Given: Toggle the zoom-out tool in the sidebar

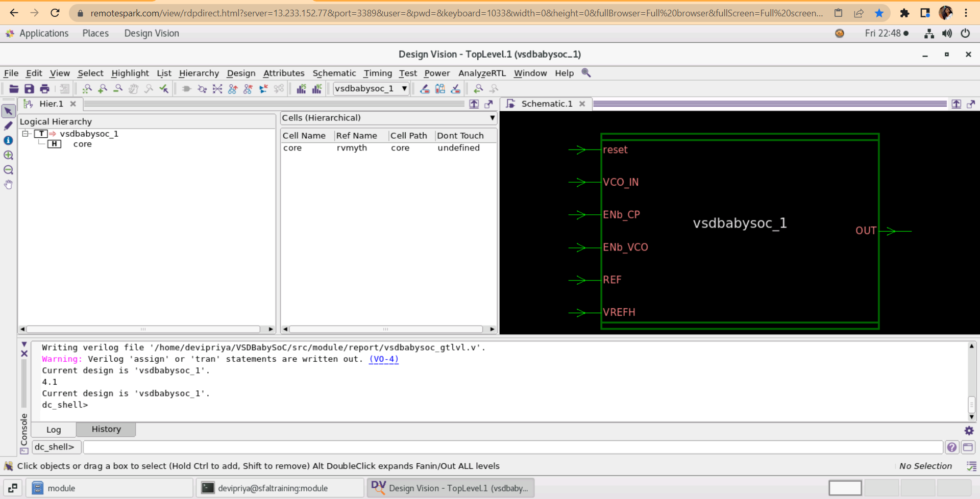Looking at the screenshot, I should click(x=8, y=170).
